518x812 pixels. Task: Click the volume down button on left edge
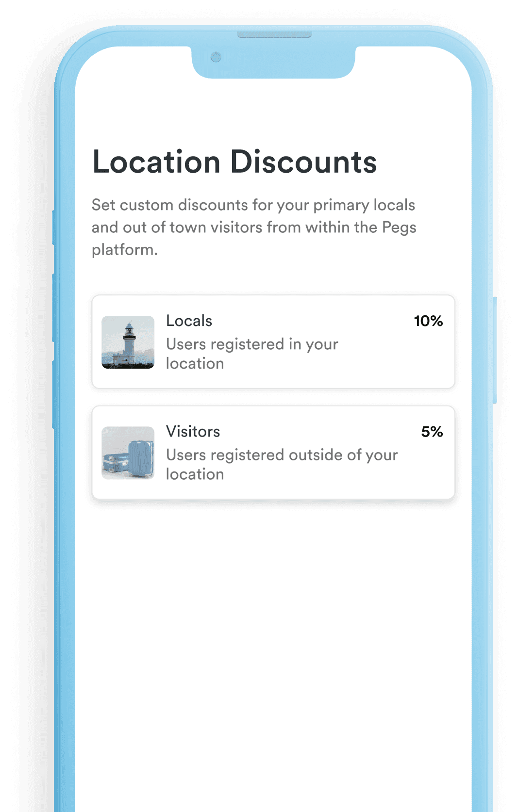pos(53,394)
